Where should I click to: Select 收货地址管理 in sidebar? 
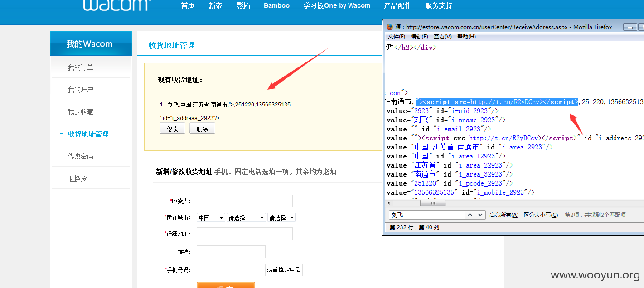coord(88,134)
